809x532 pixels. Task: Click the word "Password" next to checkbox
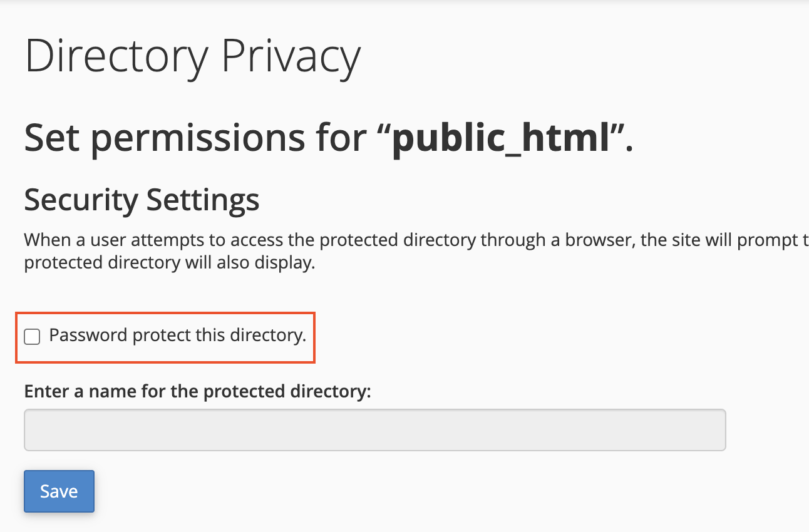click(88, 335)
